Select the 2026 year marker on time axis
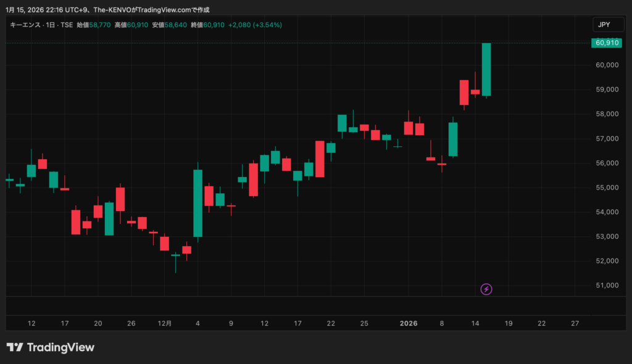The width and height of the screenshot is (632, 364). [x=409, y=323]
